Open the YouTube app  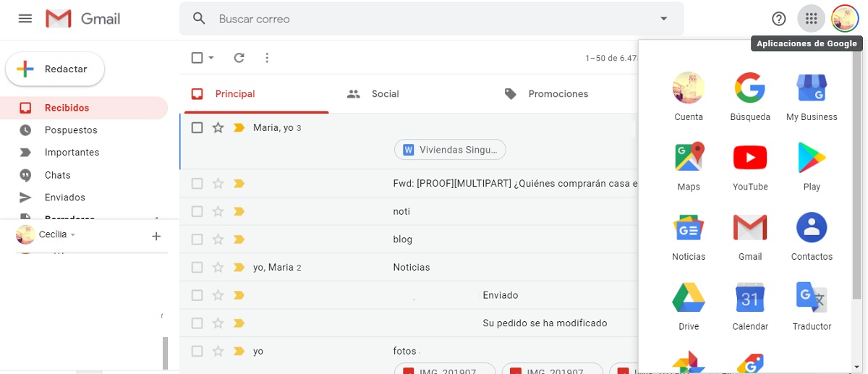coord(750,166)
